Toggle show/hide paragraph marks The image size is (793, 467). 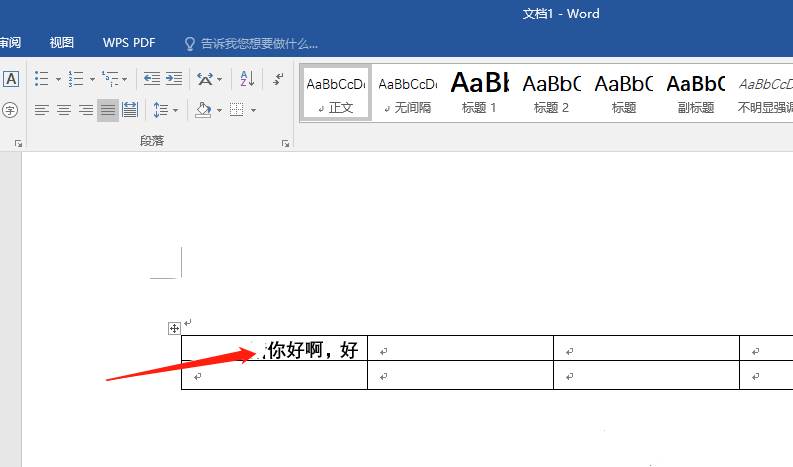278,79
